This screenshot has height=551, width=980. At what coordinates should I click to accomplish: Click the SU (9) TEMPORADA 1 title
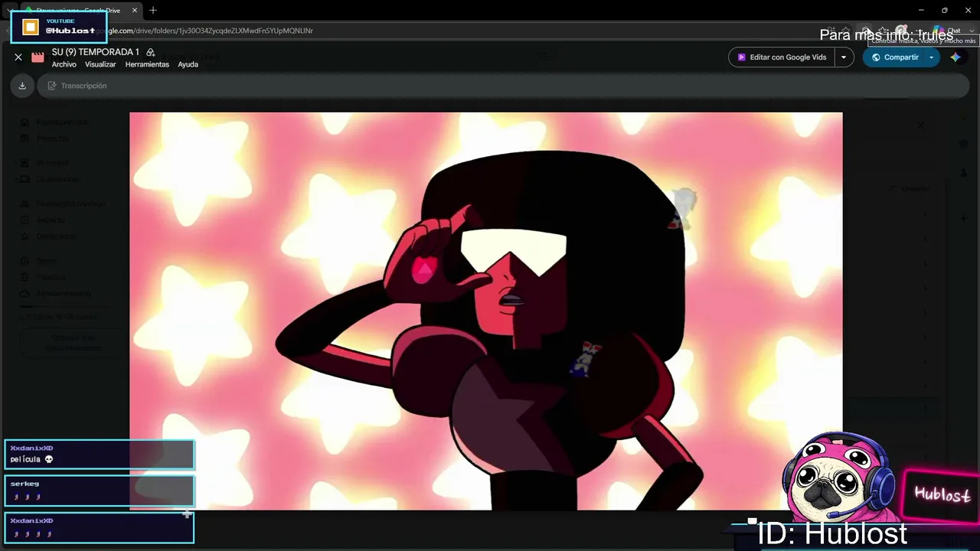coord(96,52)
